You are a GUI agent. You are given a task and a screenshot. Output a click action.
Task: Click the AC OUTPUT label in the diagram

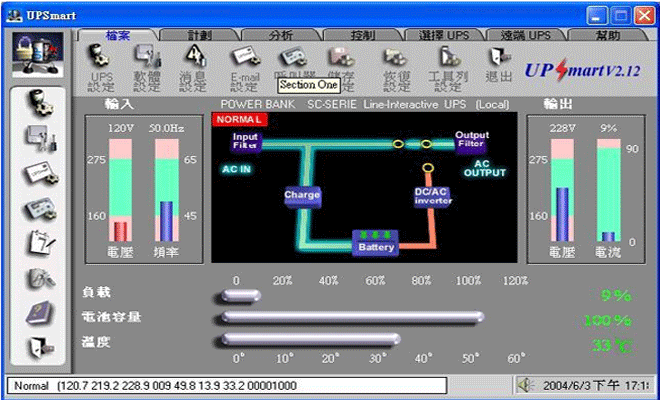tap(484, 168)
